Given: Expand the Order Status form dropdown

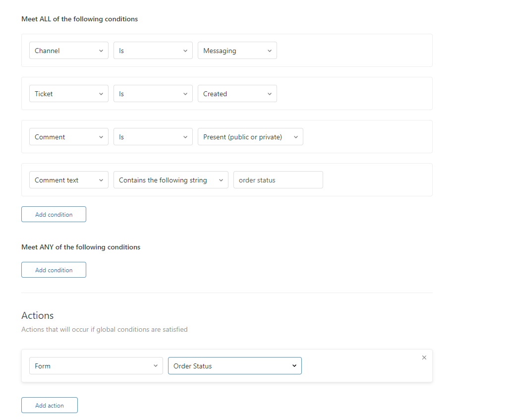Looking at the screenshot, I should [x=234, y=366].
